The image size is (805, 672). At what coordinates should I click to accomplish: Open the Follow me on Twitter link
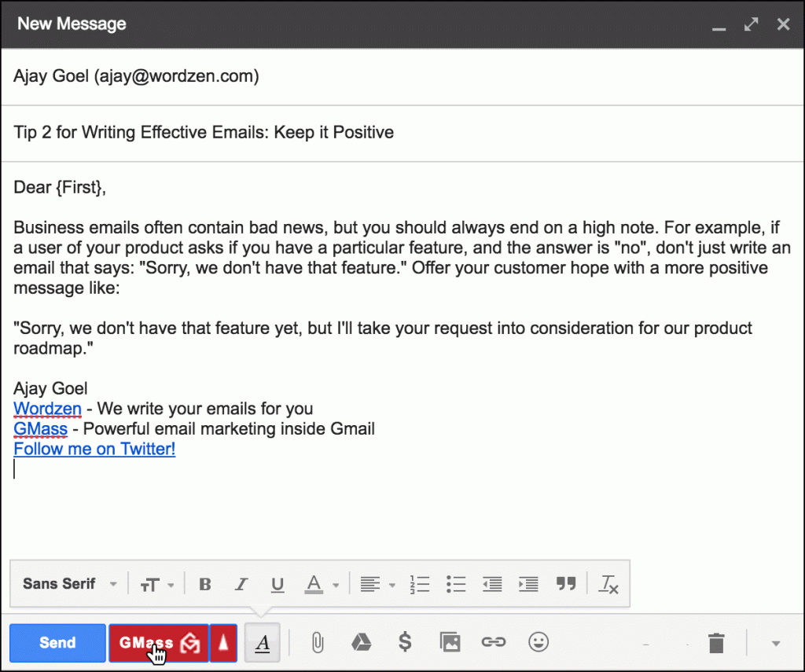(x=94, y=450)
